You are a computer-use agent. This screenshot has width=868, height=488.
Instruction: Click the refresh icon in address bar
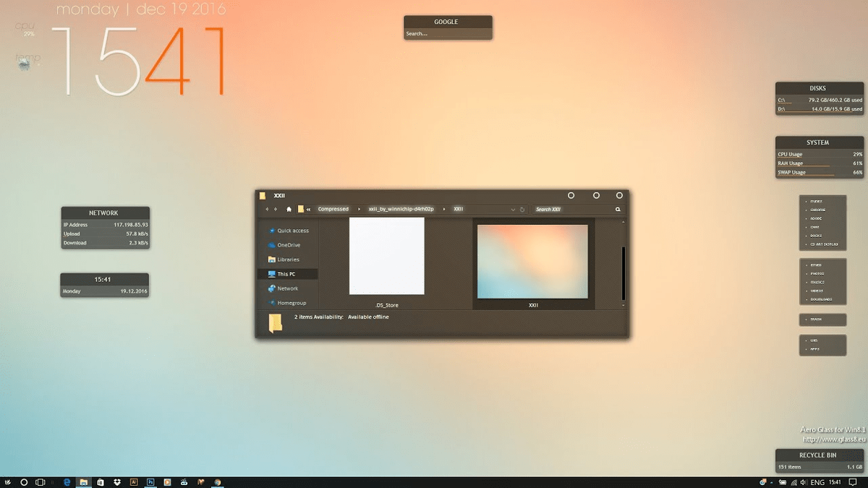point(522,210)
